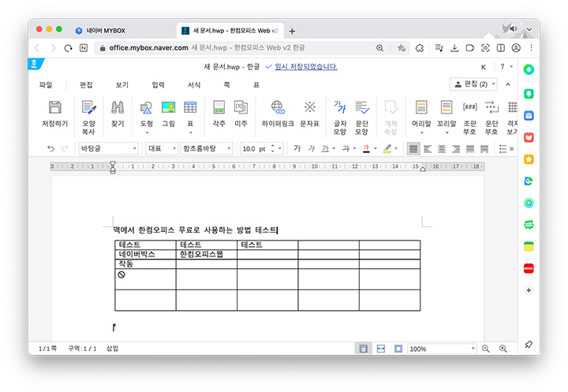Open the font color picker
The height and width of the screenshot is (392, 568).
(366, 148)
